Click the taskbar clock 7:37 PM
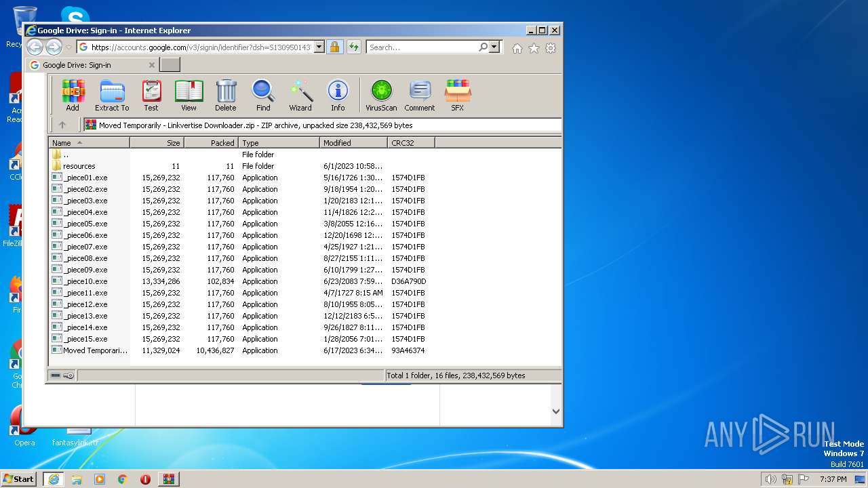This screenshot has width=868, height=488. (x=833, y=479)
